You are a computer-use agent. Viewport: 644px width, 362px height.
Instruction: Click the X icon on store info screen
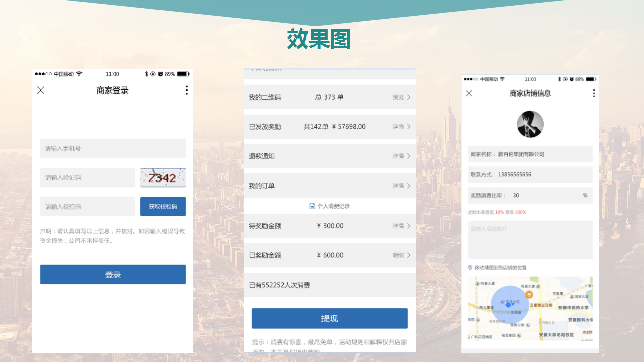click(469, 93)
